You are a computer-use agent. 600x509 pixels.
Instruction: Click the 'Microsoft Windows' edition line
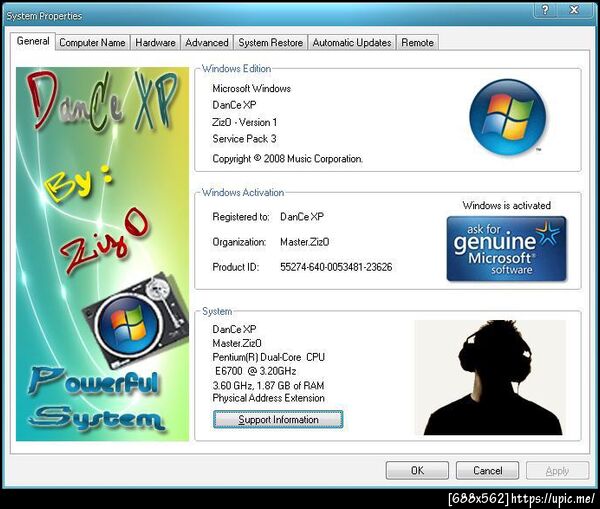click(x=251, y=88)
